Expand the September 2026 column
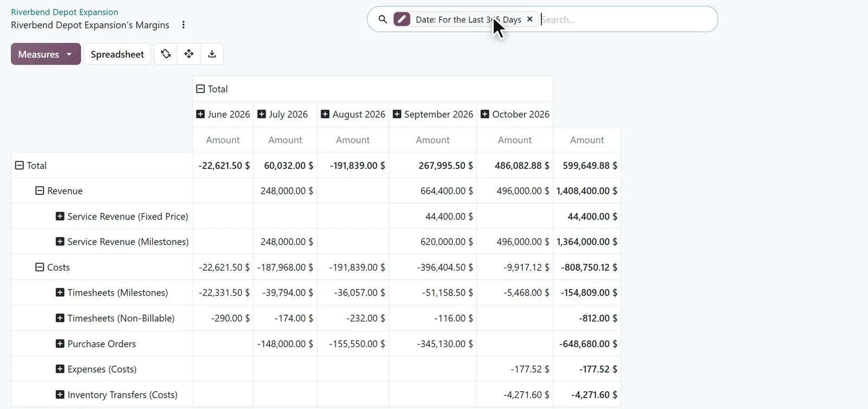Image resolution: width=868 pixels, height=409 pixels. tap(397, 114)
